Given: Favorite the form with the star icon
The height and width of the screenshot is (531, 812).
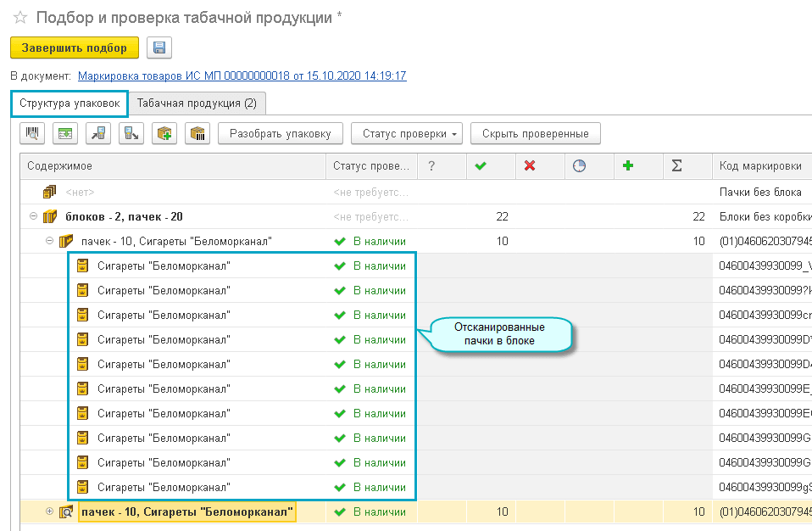Looking at the screenshot, I should (20, 17).
